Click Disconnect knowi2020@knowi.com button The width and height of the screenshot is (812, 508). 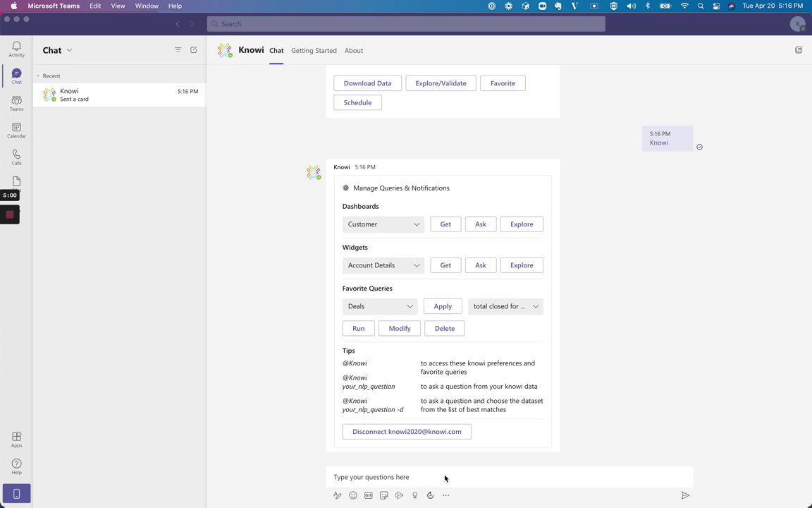[407, 431]
